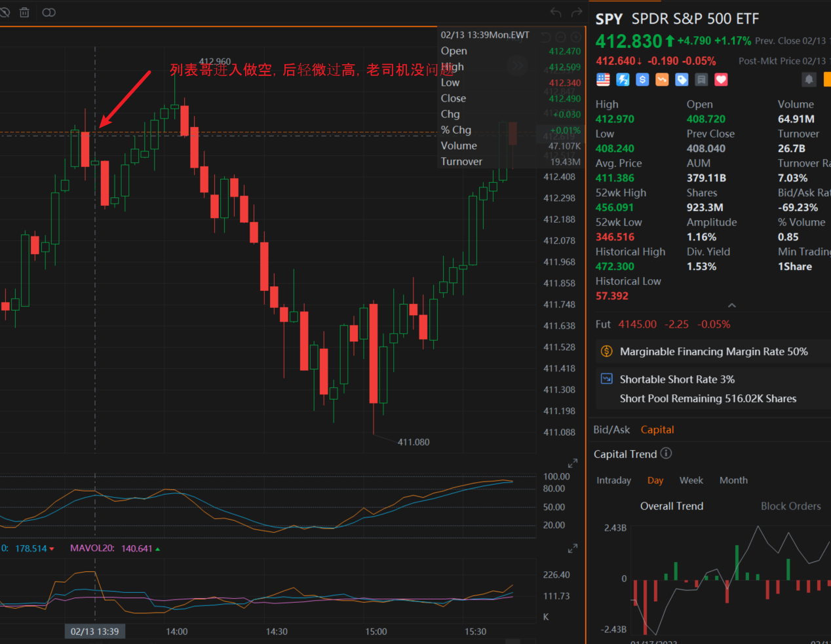The image size is (831, 644).
Task: Select the Month capital trend period
Action: coord(733,480)
